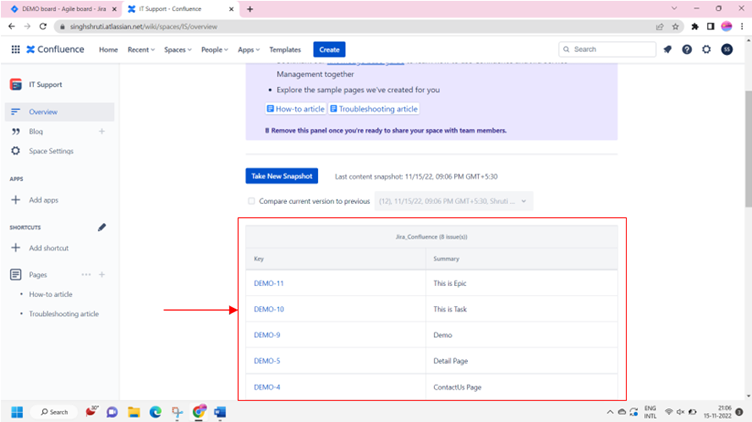752x422 pixels.
Task: Click the Windows taskbar Search box
Action: [54, 412]
